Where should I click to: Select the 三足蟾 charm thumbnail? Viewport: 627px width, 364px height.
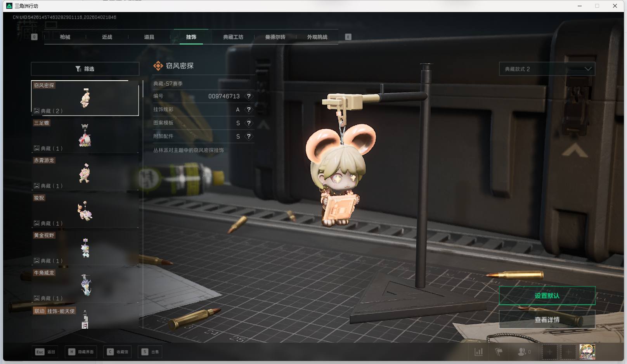point(85,136)
